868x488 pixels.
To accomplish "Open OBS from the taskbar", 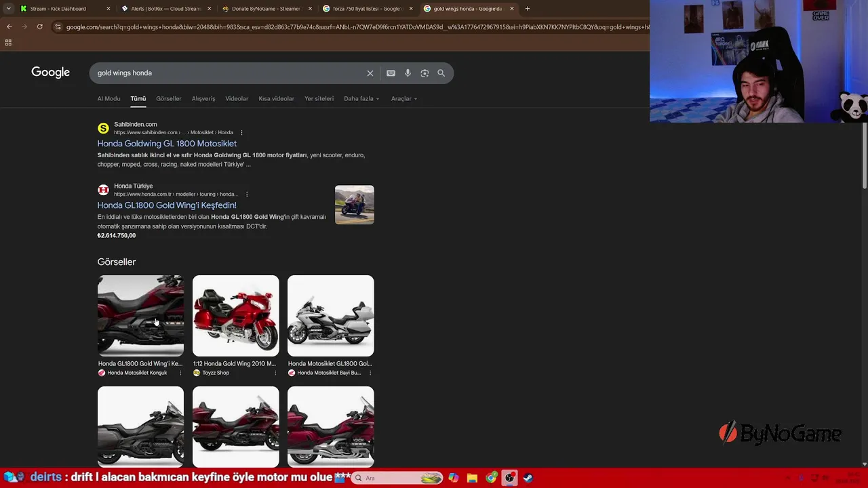I will click(509, 478).
